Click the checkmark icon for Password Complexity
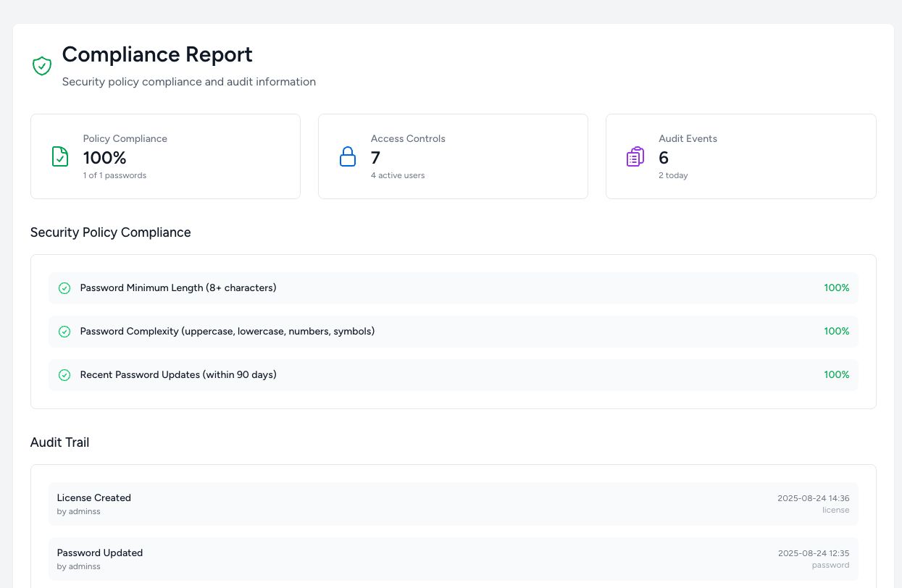902x588 pixels. [64, 332]
